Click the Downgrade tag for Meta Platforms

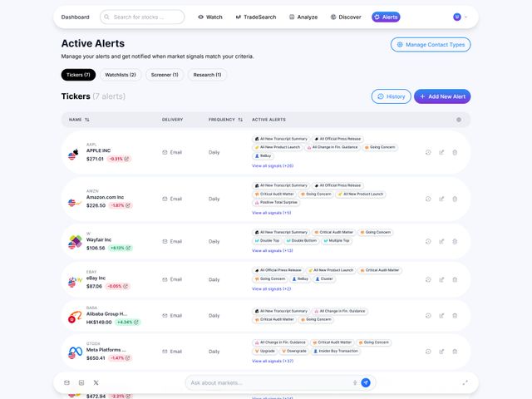(x=293, y=351)
